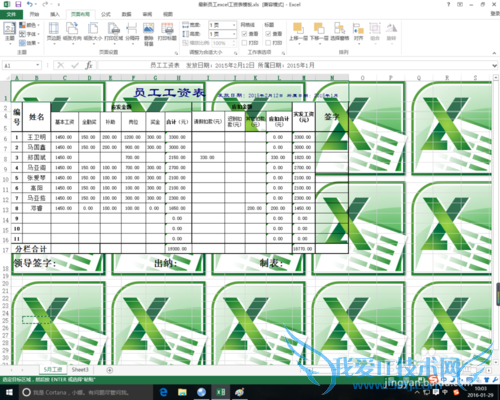Switch to the Home (开始) tab
500x400 pixels.
[x=34, y=14]
